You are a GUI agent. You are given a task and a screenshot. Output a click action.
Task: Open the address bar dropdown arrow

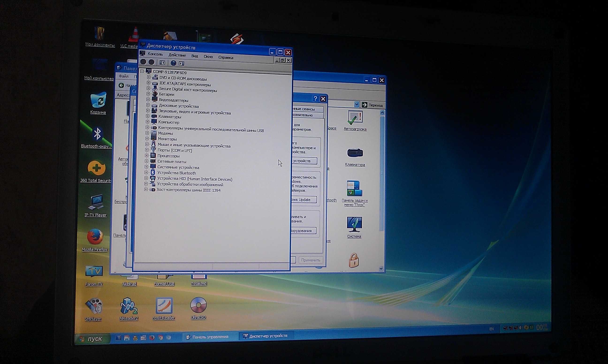click(x=356, y=105)
